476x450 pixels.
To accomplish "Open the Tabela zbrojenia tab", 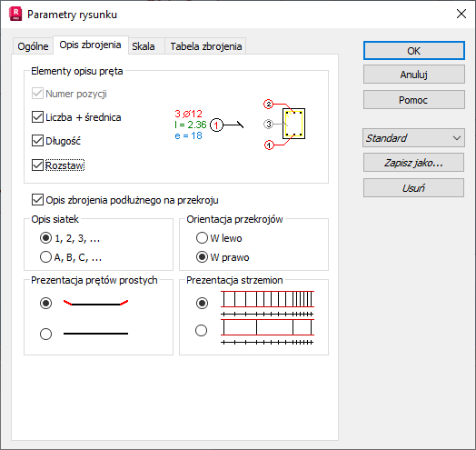I will pyautogui.click(x=206, y=46).
